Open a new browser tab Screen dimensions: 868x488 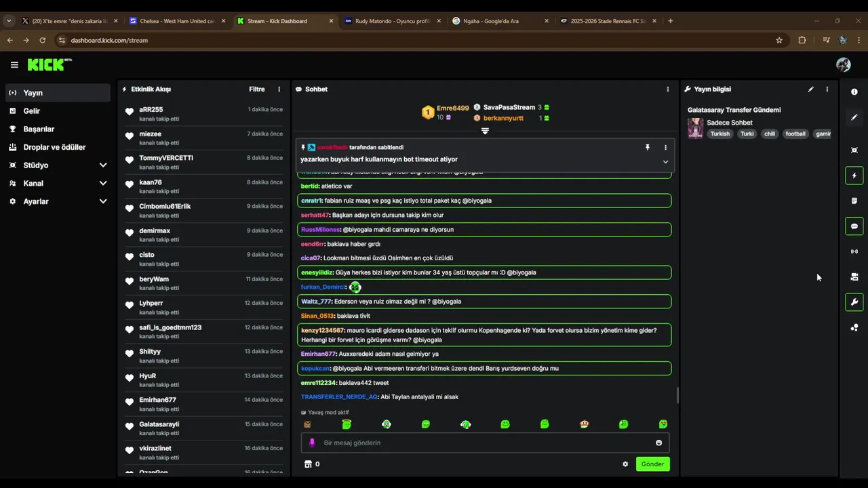point(671,21)
